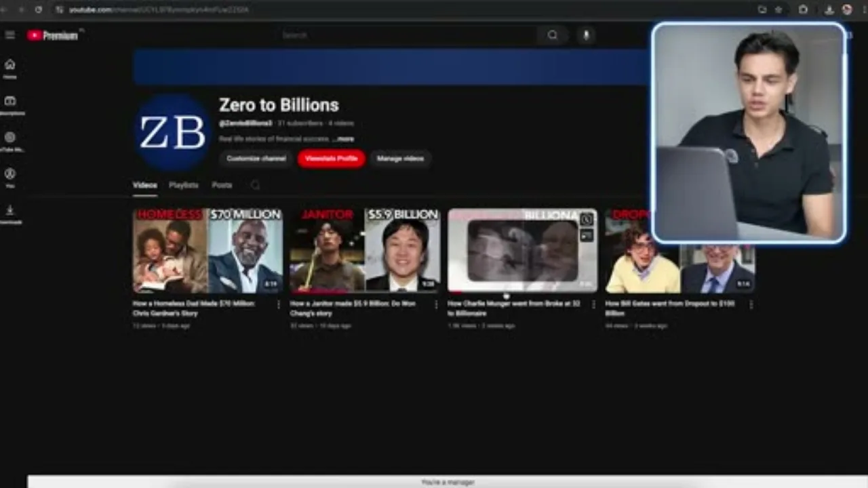This screenshot has width=868, height=488.
Task: Open options menu for Bill Gates video
Action: (x=751, y=305)
